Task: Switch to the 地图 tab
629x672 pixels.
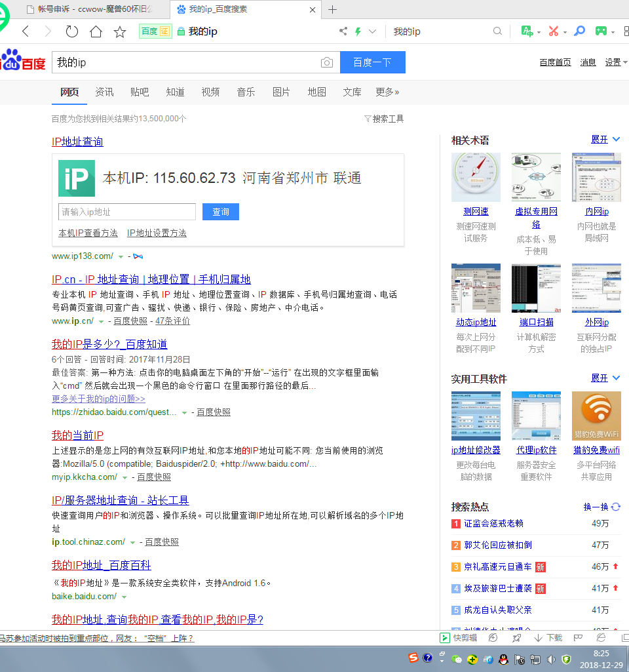Action: 316,92
